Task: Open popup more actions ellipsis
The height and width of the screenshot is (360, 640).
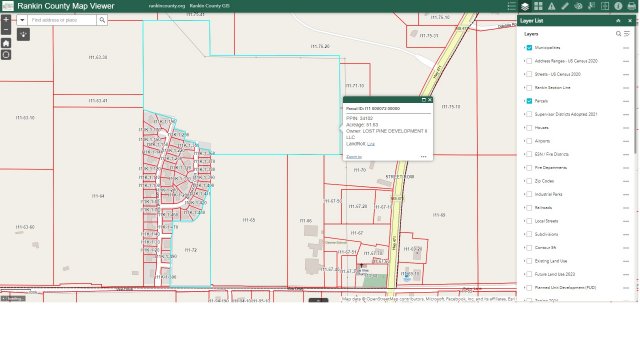Action: [x=423, y=157]
